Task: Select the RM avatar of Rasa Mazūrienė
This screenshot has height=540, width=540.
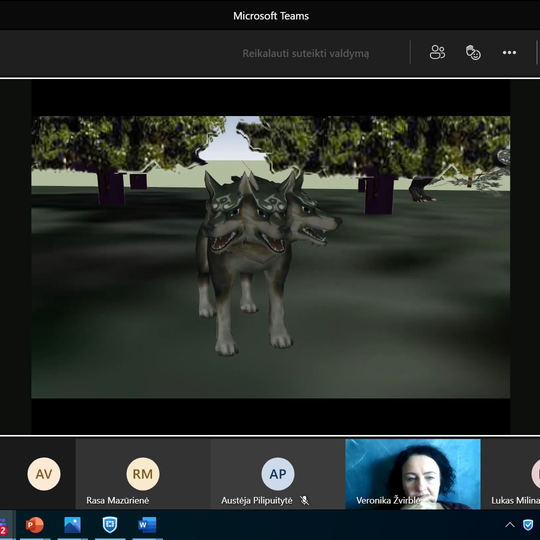Action: 143,474
